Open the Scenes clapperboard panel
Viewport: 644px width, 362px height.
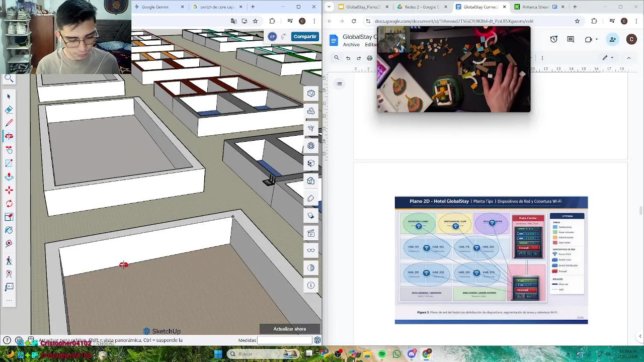click(311, 233)
